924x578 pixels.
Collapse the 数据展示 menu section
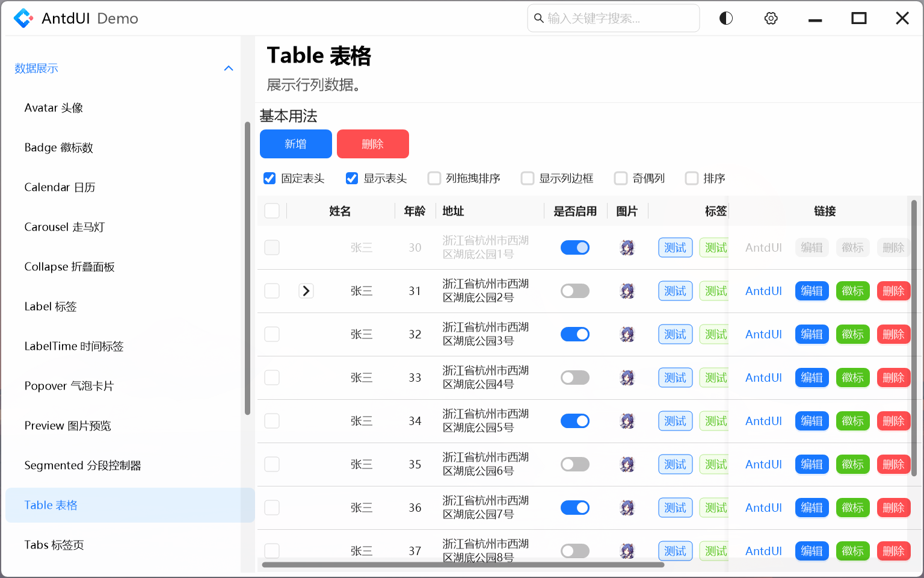coord(229,68)
